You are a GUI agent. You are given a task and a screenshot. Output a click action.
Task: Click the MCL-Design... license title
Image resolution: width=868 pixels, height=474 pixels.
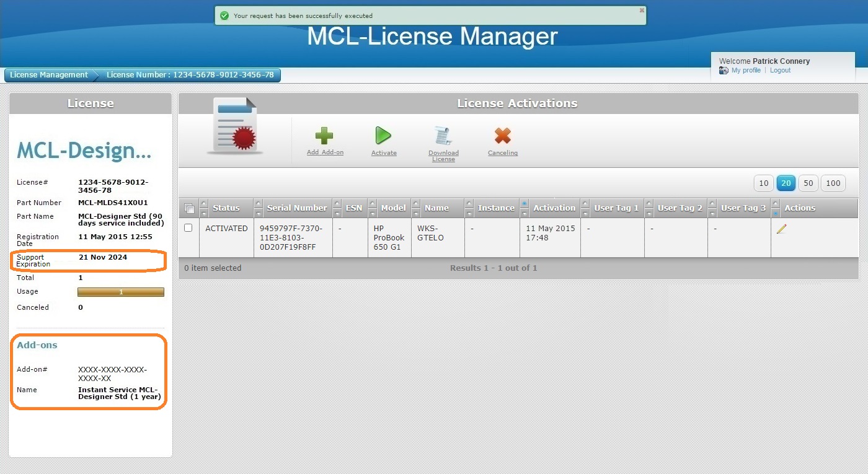[84, 151]
